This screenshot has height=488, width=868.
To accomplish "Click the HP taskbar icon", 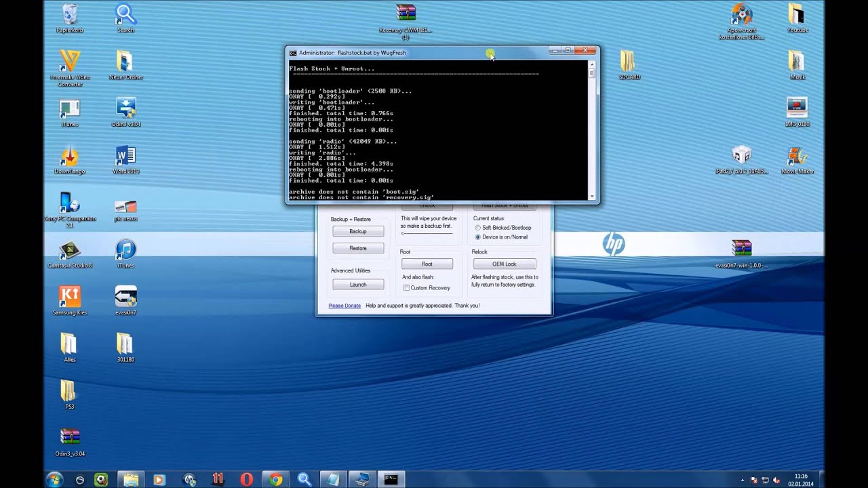I will 189,479.
